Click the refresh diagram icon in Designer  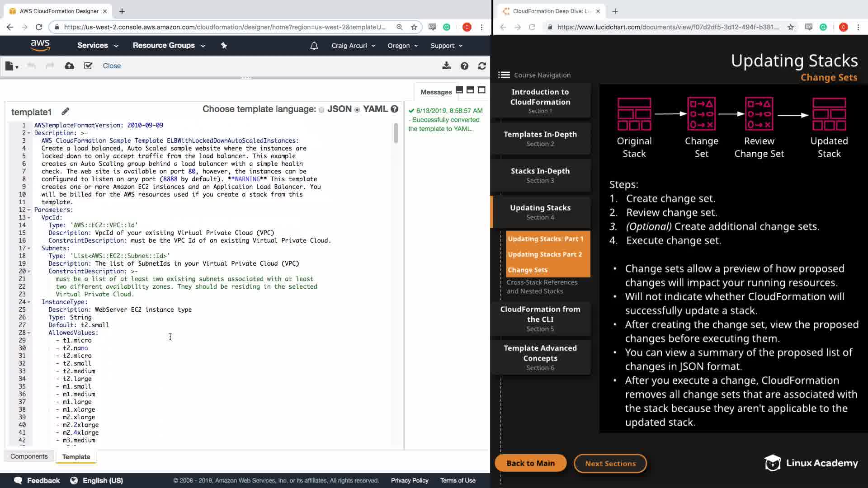coord(482,66)
